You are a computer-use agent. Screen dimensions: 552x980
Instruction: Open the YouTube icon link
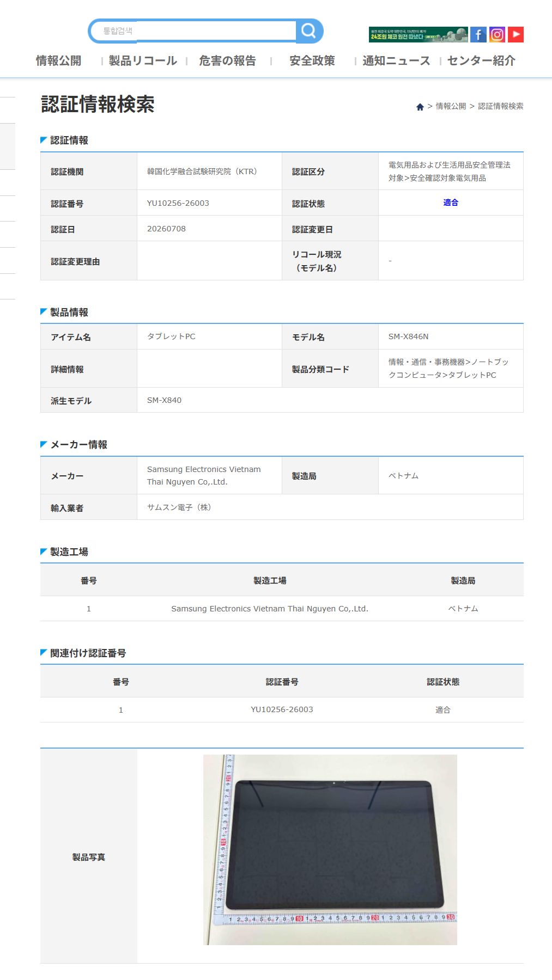(515, 34)
